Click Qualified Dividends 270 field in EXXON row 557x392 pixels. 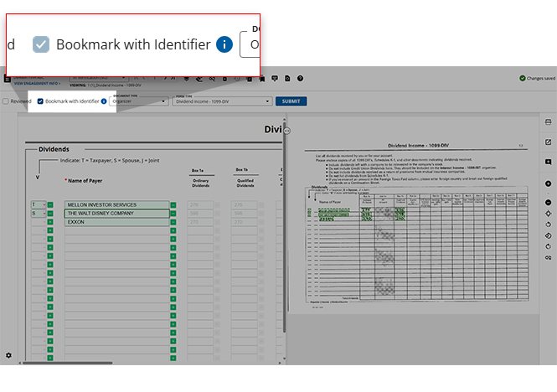(x=245, y=222)
